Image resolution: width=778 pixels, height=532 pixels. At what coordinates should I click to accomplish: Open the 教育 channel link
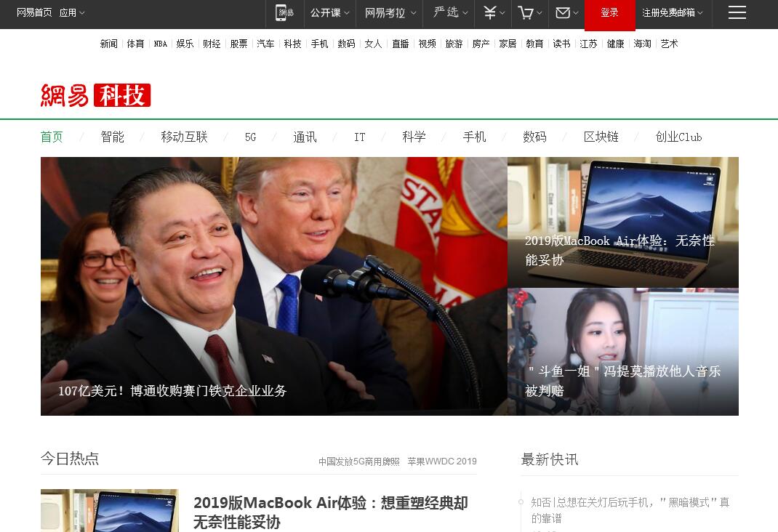(x=534, y=44)
